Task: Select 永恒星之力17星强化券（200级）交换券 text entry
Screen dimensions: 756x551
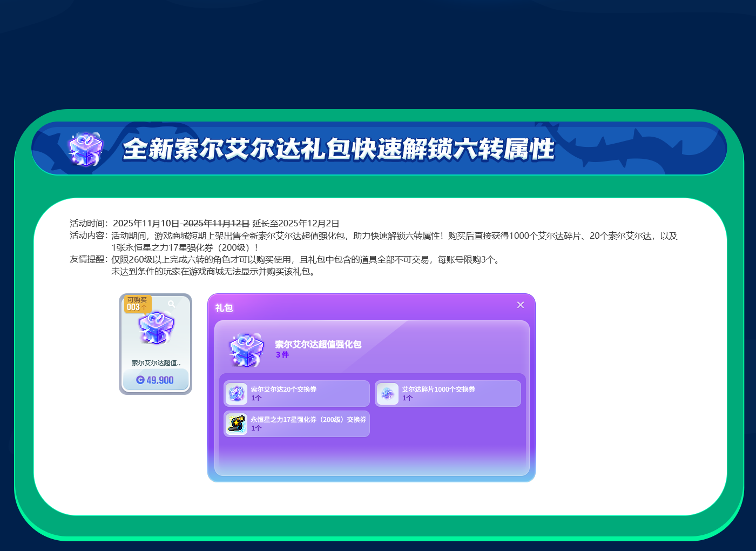Action: [x=308, y=420]
